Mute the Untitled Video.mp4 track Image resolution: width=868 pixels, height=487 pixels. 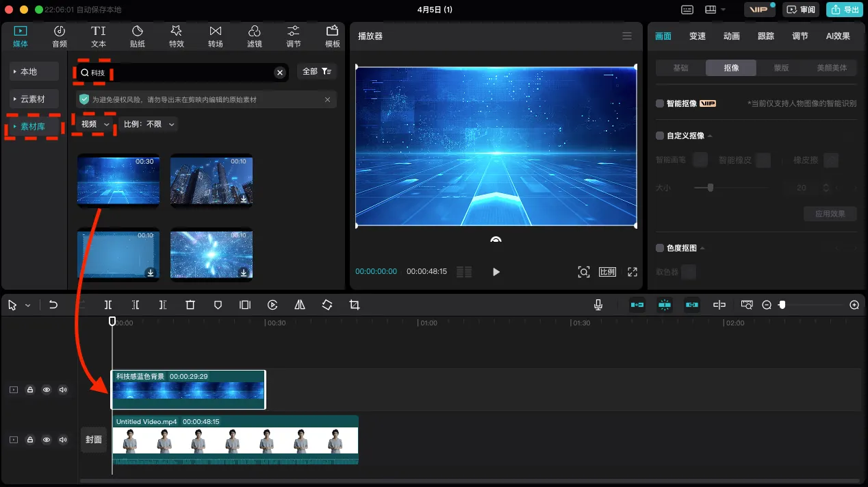[x=63, y=440]
